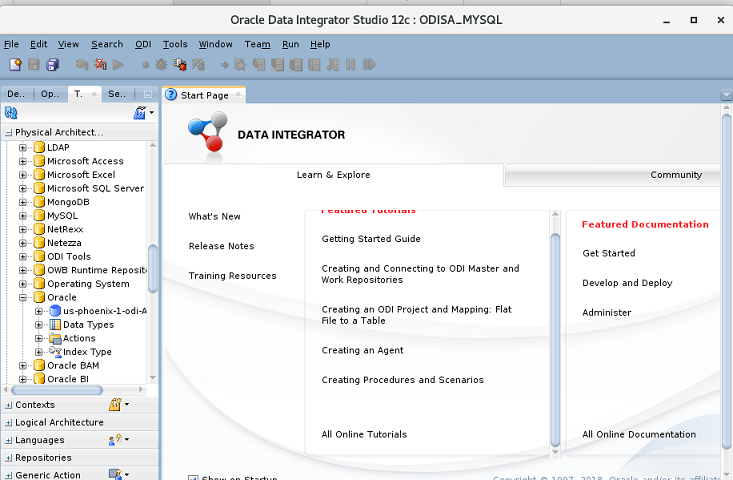Open the All Online Documentation link
The height and width of the screenshot is (480, 733).
(639, 434)
